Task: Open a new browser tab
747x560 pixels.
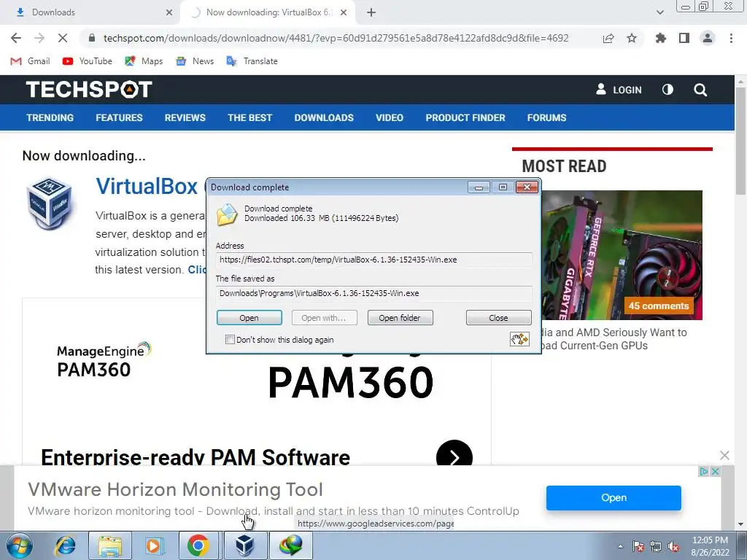Action: [x=371, y=12]
